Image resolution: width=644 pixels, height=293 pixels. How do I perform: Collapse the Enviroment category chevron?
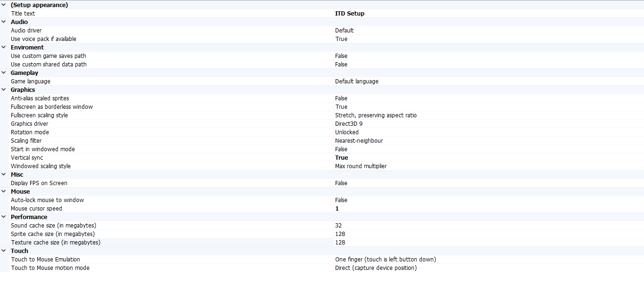coord(4,47)
